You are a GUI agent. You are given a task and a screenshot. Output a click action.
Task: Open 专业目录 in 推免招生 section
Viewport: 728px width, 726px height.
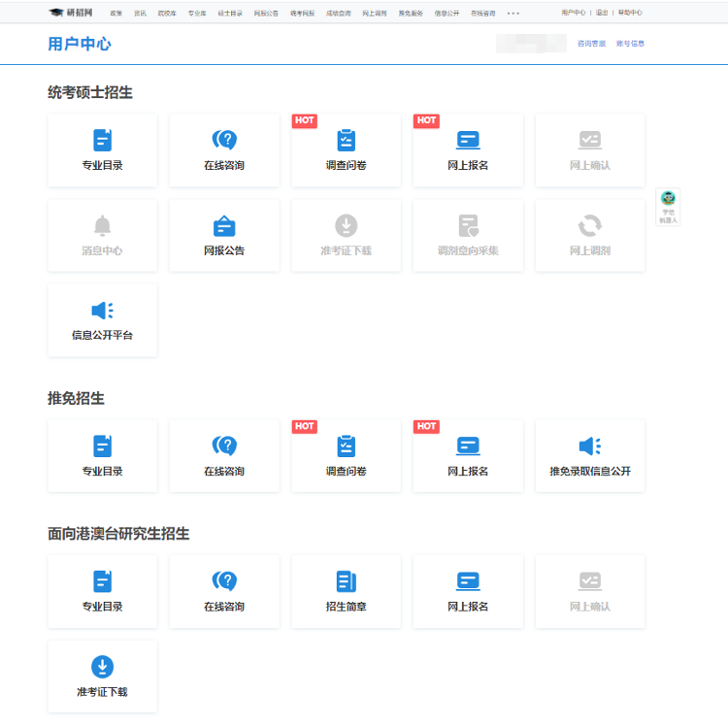pos(102,456)
